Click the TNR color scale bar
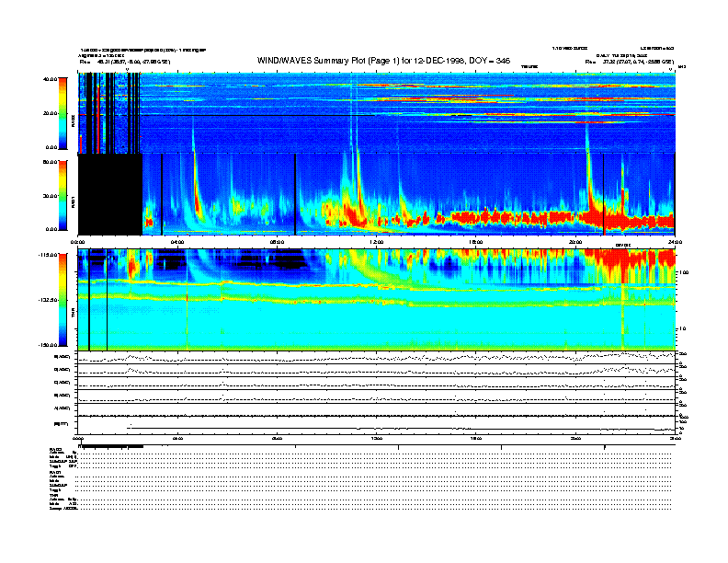This screenshot has width=728, height=563. tap(63, 300)
